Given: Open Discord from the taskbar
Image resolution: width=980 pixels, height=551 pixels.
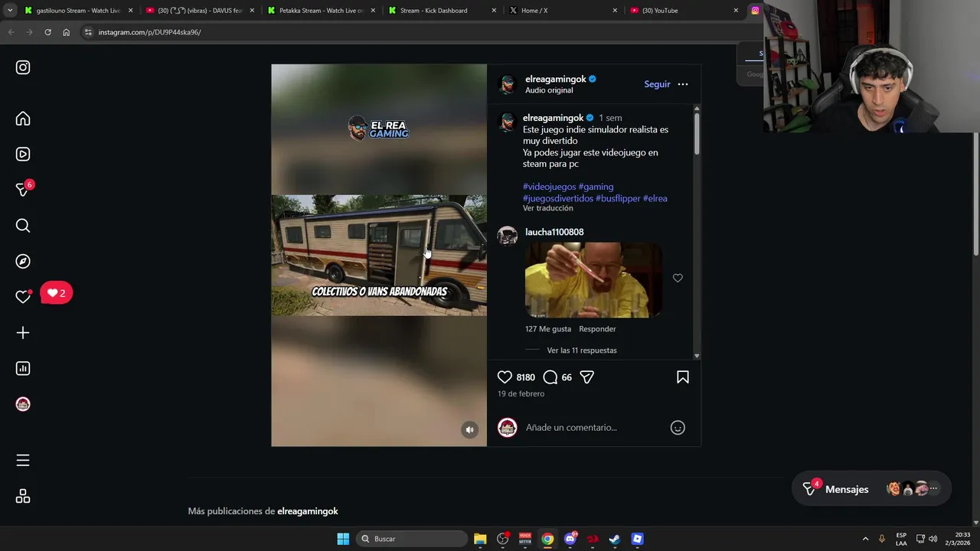Looking at the screenshot, I should (570, 539).
